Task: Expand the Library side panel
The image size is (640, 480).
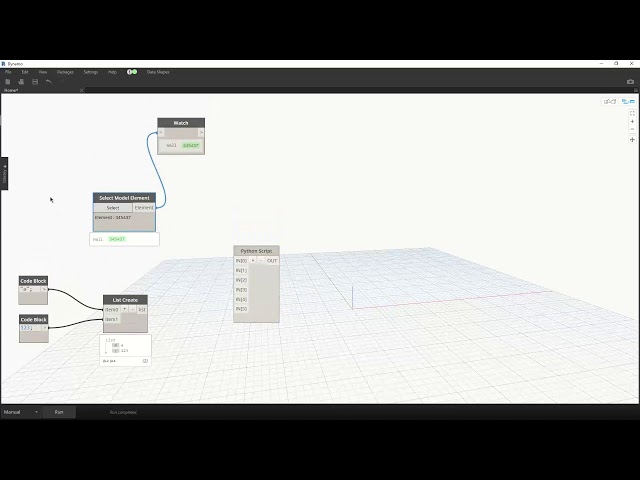Action: tap(4, 173)
